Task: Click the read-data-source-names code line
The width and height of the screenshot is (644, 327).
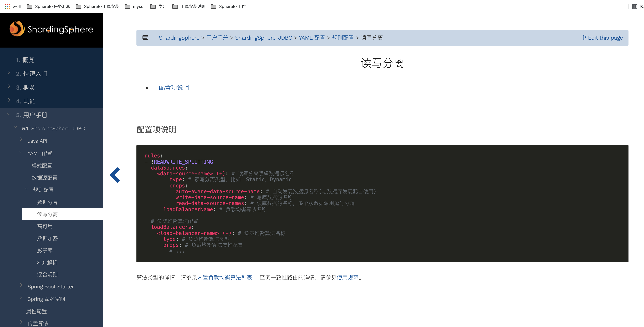Action: tap(265, 203)
